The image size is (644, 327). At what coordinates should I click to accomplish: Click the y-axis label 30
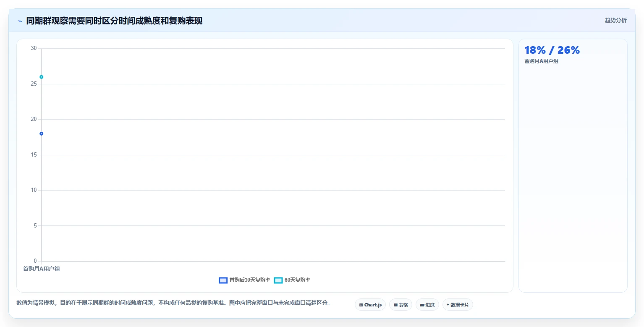34,48
